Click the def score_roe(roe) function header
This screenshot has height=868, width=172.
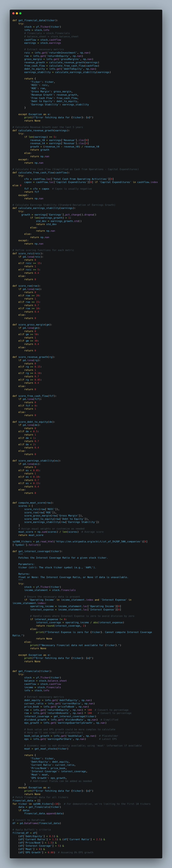(26, 286)
